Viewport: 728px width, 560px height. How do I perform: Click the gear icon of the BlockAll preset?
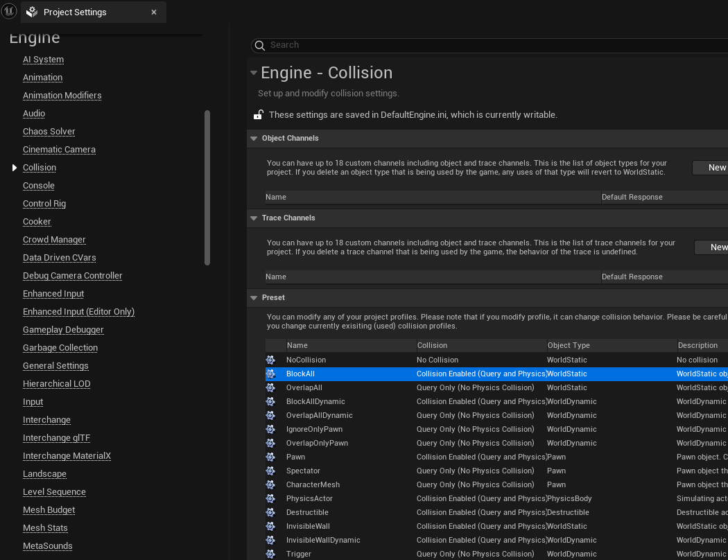coord(270,374)
